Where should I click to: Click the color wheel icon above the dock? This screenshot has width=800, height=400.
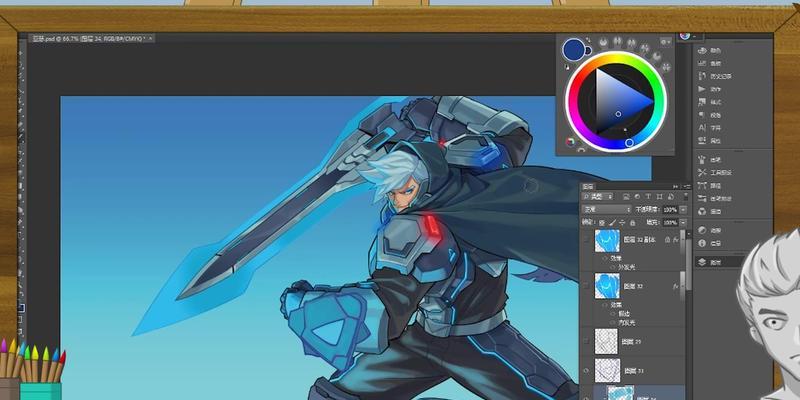(685, 35)
